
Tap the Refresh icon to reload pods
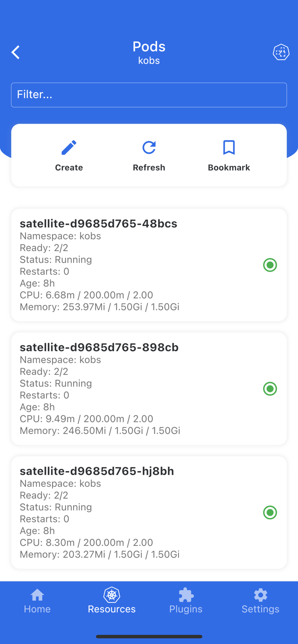coord(149,147)
